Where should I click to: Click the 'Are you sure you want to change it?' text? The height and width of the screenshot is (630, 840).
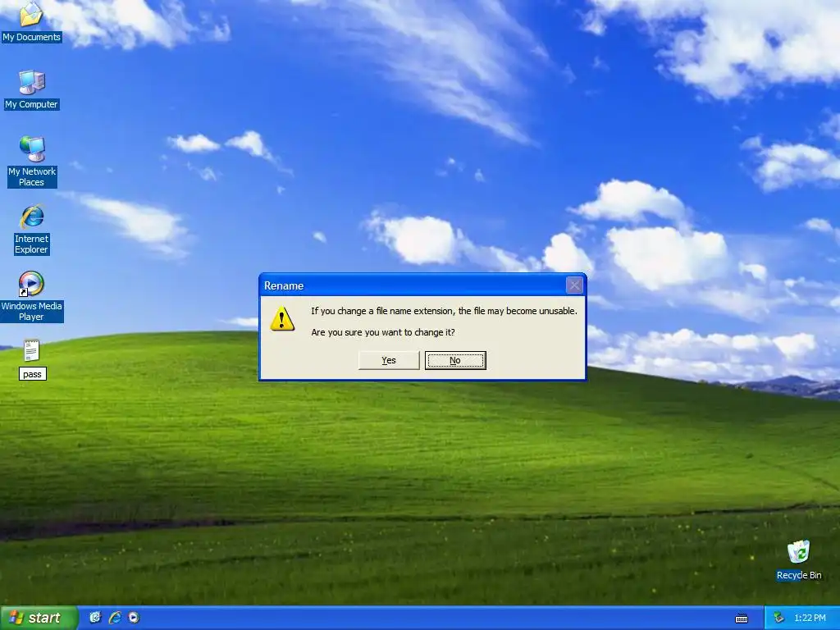[x=383, y=332]
